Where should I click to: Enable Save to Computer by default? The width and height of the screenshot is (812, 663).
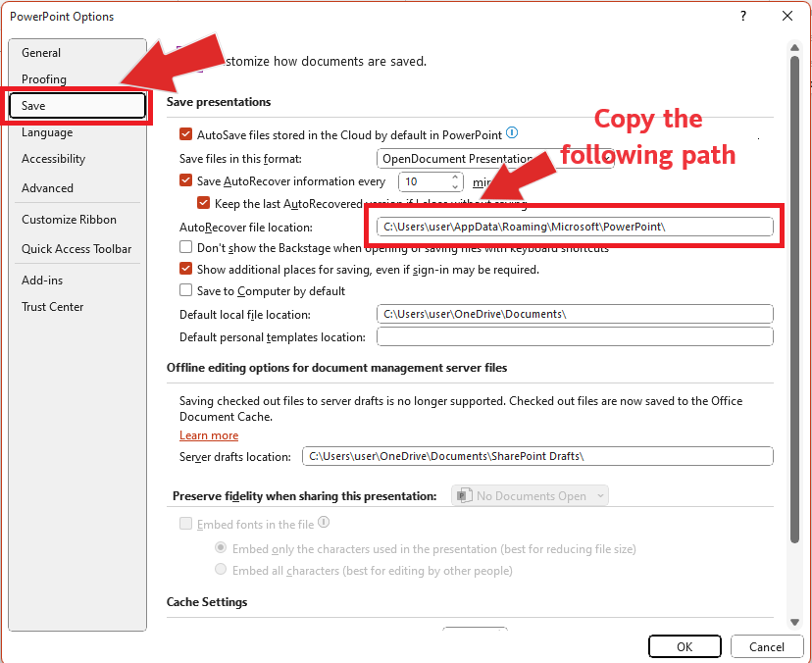pyautogui.click(x=185, y=291)
